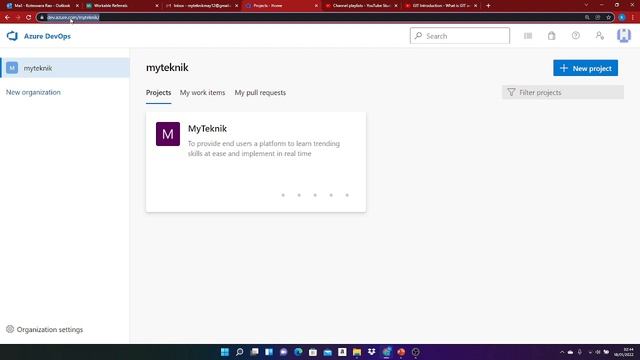
Task: Click into the top Search box
Action: pos(460,36)
